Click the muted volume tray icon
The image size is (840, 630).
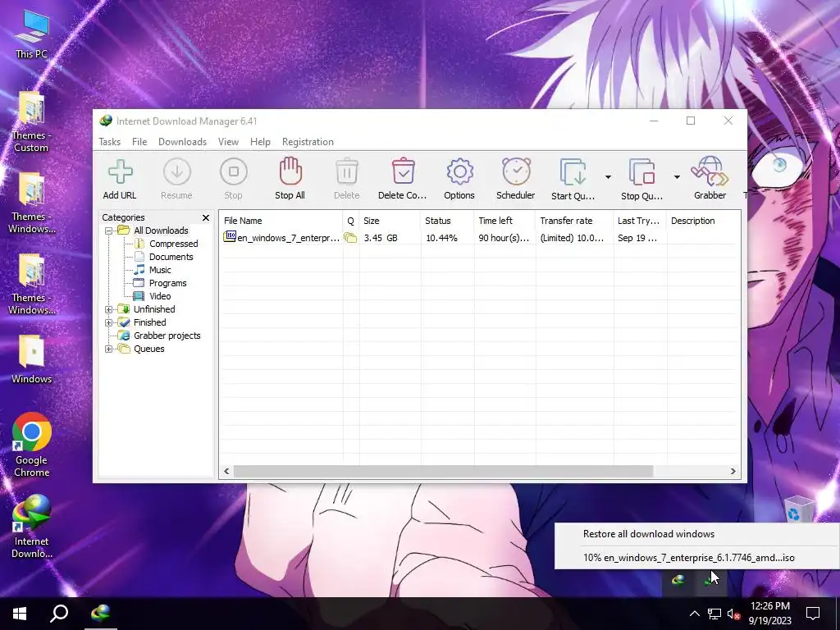coord(733,614)
